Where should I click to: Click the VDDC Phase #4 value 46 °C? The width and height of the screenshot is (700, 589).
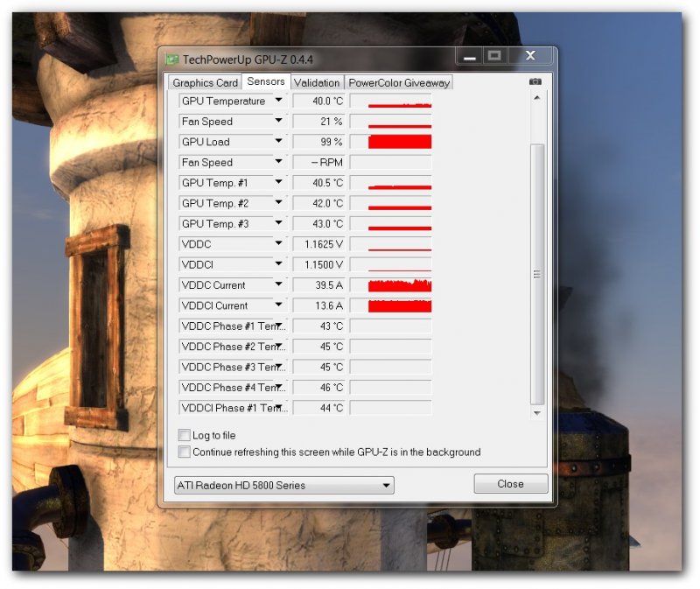point(318,388)
